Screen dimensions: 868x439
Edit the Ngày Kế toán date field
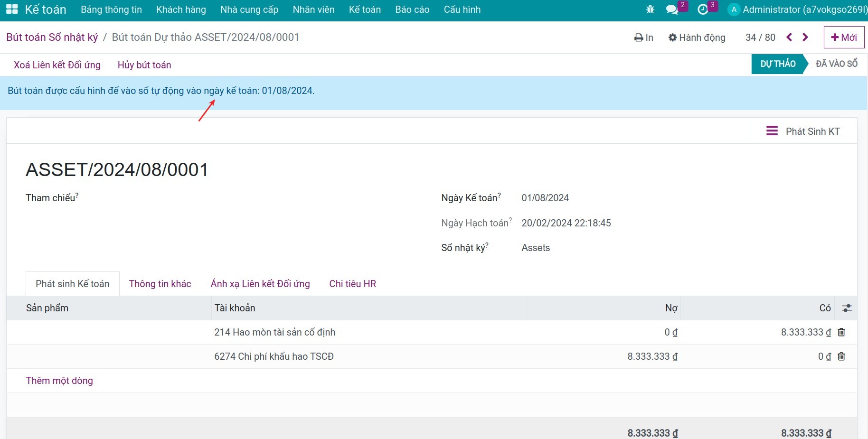pos(545,198)
